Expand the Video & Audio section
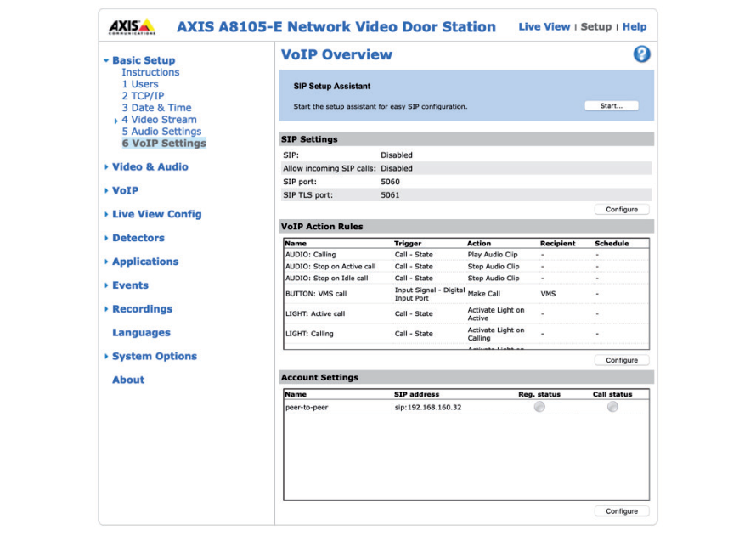 click(x=149, y=166)
